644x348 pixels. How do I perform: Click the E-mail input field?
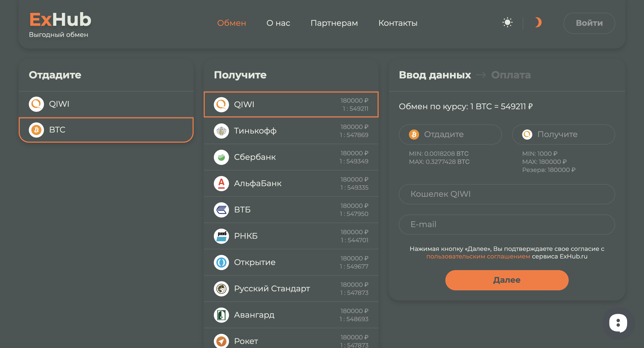(x=507, y=225)
